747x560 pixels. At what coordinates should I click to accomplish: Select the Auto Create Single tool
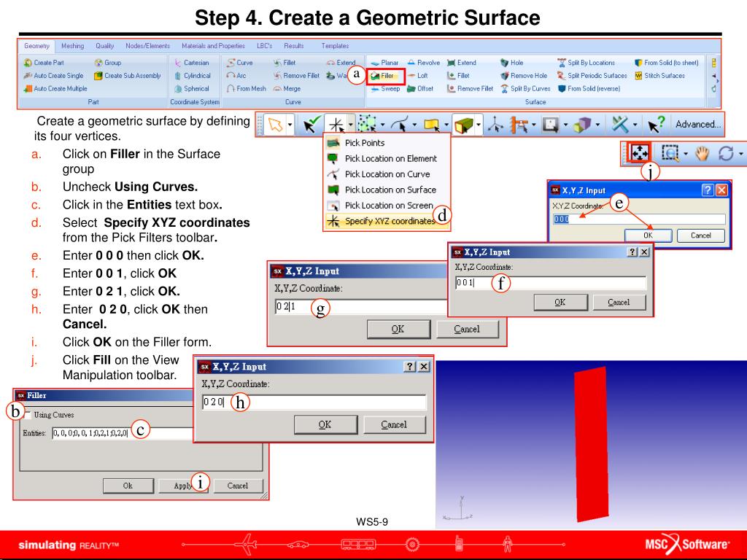(x=53, y=76)
